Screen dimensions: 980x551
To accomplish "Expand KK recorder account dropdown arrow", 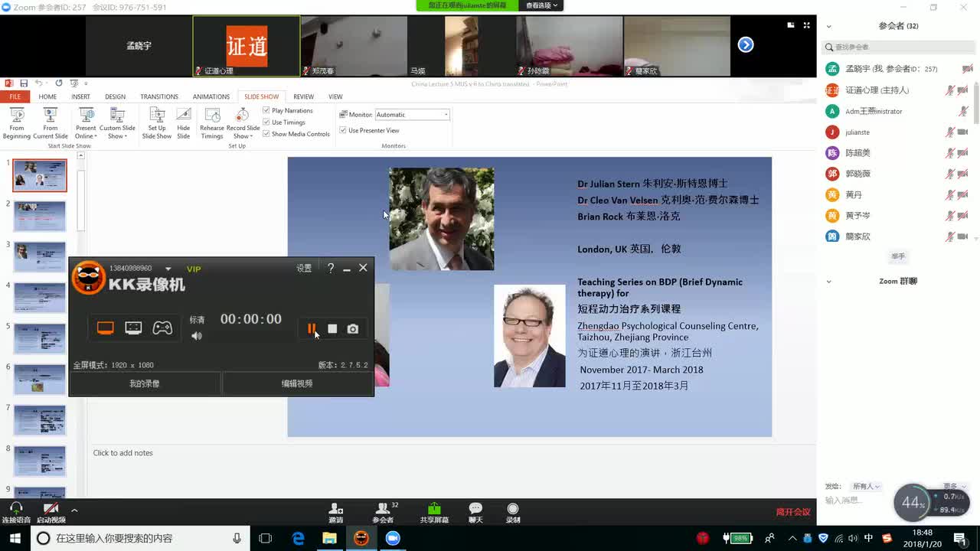I will click(x=168, y=269).
